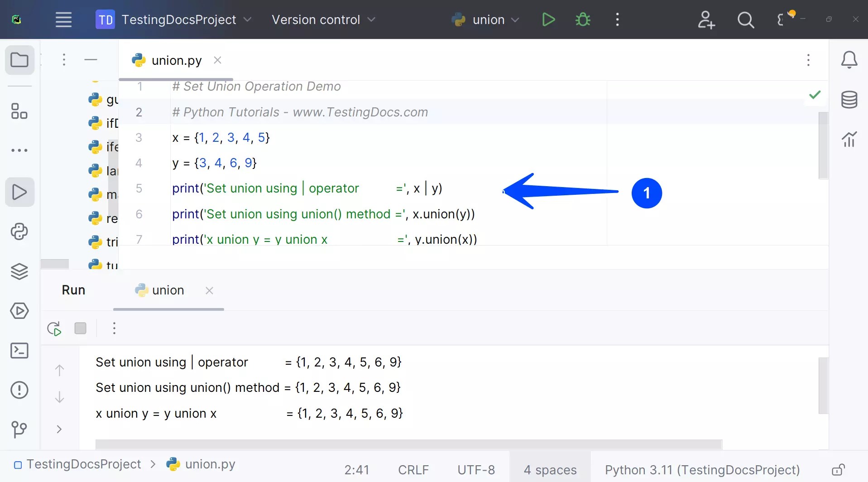
Task: Open the Problems tool window
Action: coord(19,390)
